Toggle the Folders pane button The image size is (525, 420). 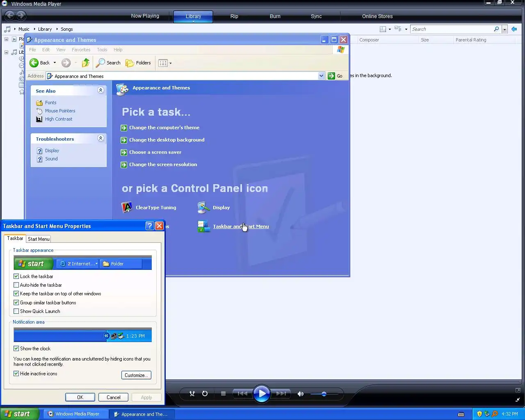pyautogui.click(x=138, y=63)
